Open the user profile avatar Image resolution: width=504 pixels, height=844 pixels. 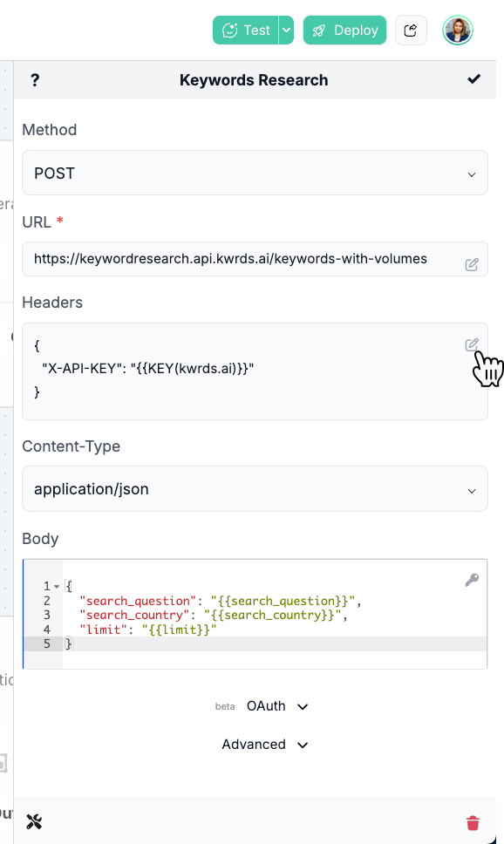click(x=458, y=31)
